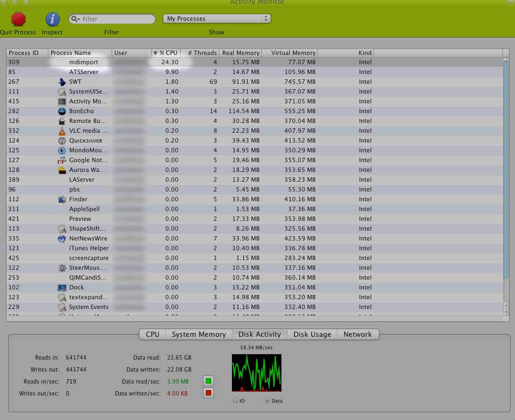515x420 pixels.
Task: Click the red data written color swatch
Action: [209, 393]
